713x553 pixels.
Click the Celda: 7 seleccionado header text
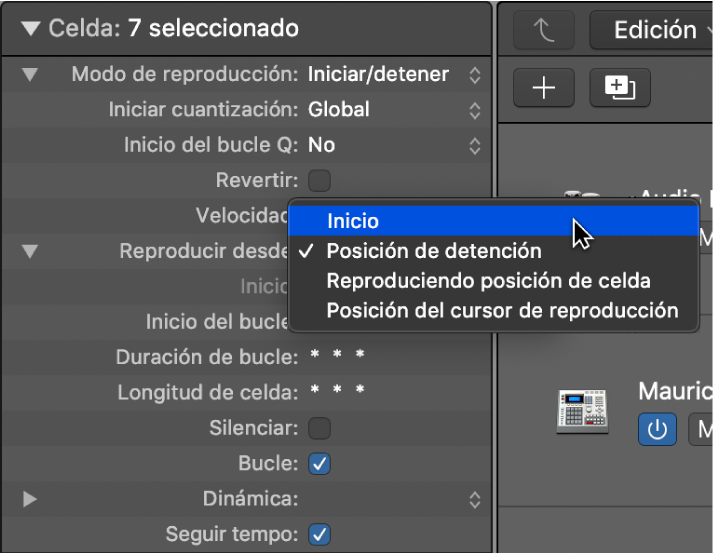174,29
